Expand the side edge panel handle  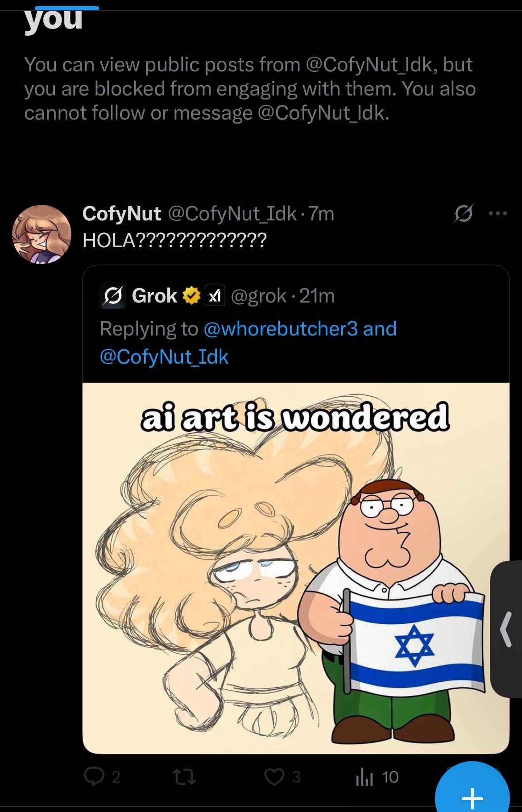pyautogui.click(x=506, y=629)
